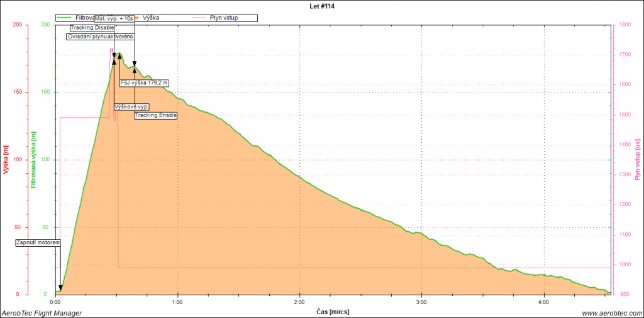Toggle the green 'Filtrovaná' legend line
This screenshot has height=318, width=644.
click(x=65, y=18)
